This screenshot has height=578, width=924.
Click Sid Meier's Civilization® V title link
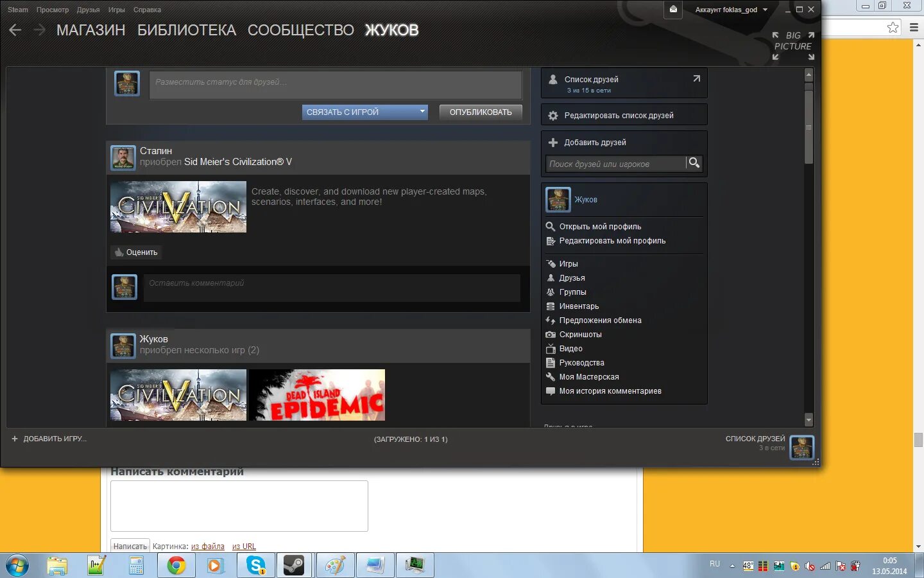click(238, 162)
